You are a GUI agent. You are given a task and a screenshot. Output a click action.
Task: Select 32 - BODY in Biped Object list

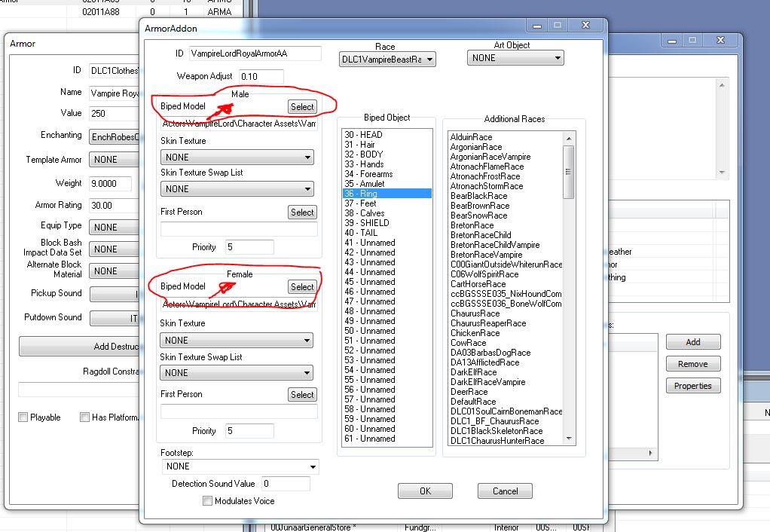click(364, 154)
